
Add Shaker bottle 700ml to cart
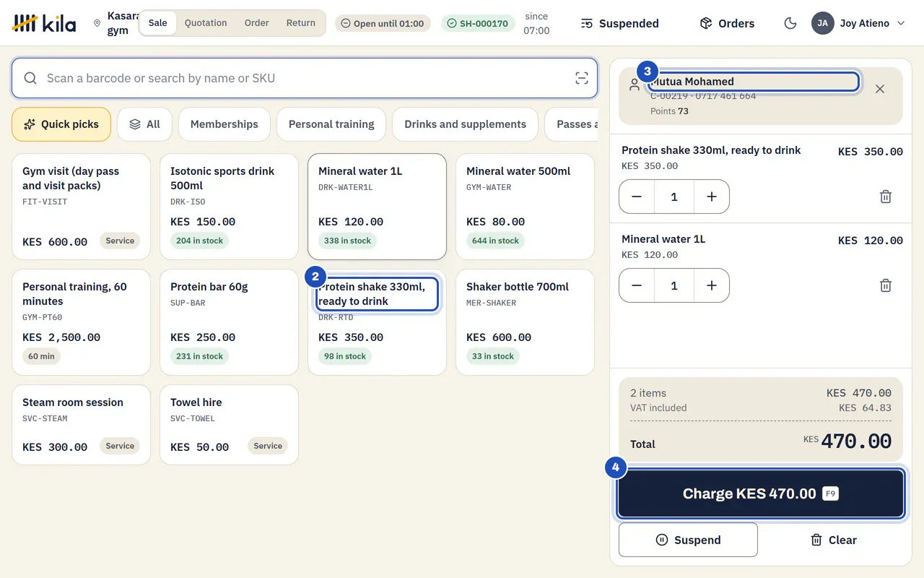(x=525, y=322)
